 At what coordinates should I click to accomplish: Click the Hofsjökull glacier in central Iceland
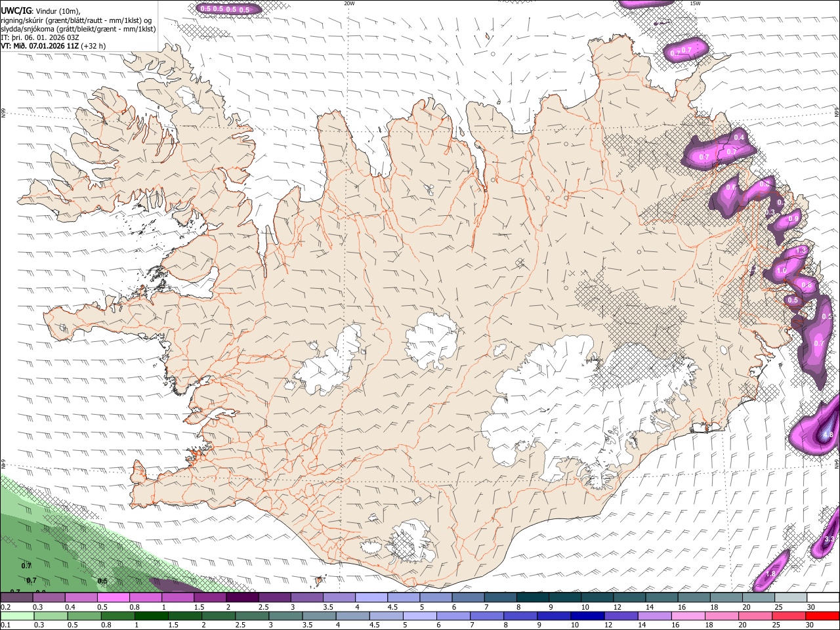[x=431, y=341]
